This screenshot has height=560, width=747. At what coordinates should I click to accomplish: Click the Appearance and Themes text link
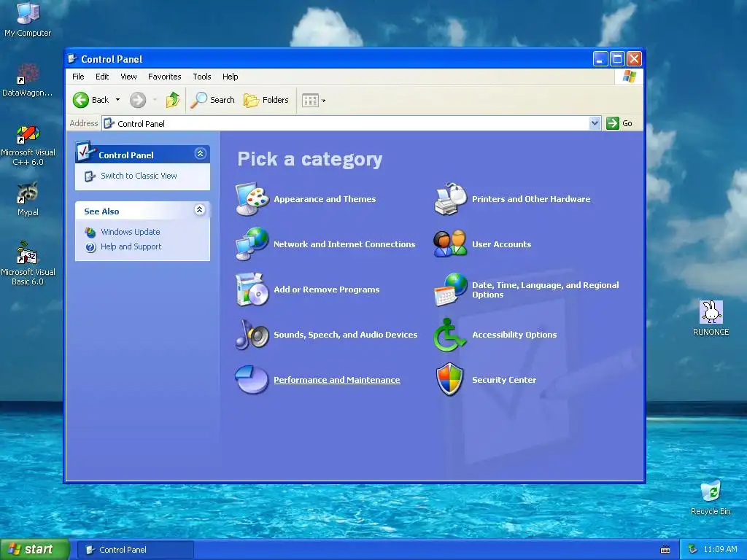pos(325,199)
